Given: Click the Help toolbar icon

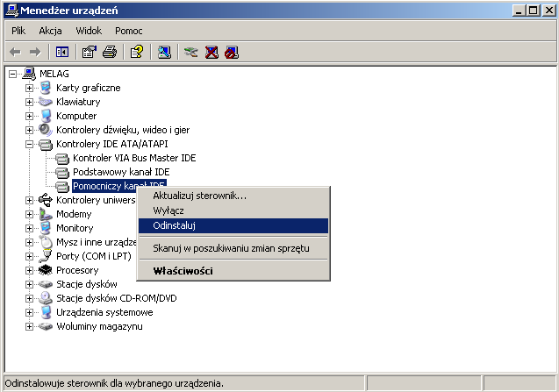Looking at the screenshot, I should pyautogui.click(x=137, y=53).
